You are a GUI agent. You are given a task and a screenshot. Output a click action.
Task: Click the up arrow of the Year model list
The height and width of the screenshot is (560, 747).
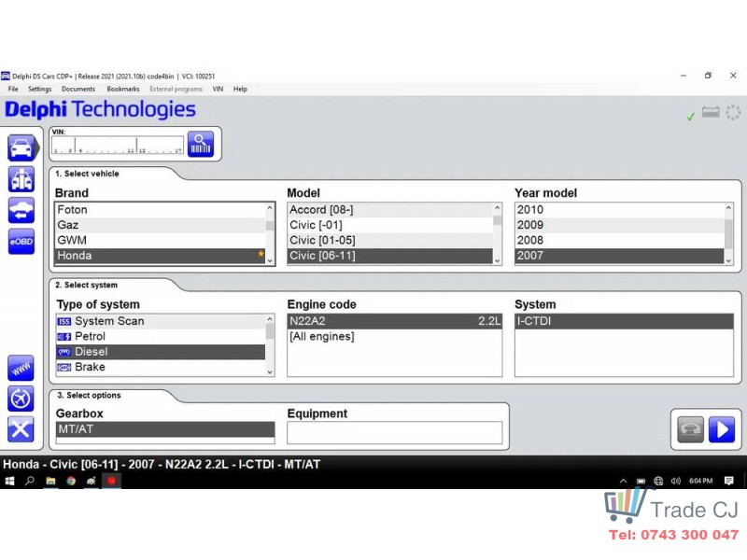[728, 208]
